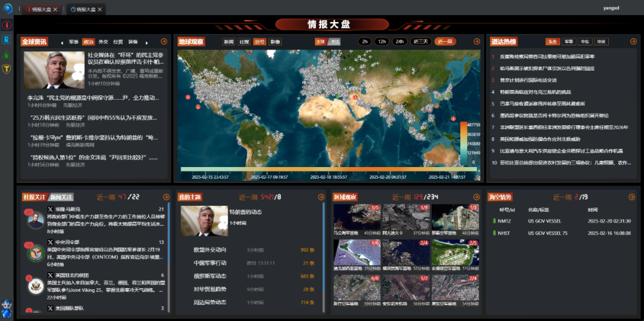The width and height of the screenshot is (644, 321).
Task: Select 外交 category in 全球资讯
Action: [x=104, y=42]
